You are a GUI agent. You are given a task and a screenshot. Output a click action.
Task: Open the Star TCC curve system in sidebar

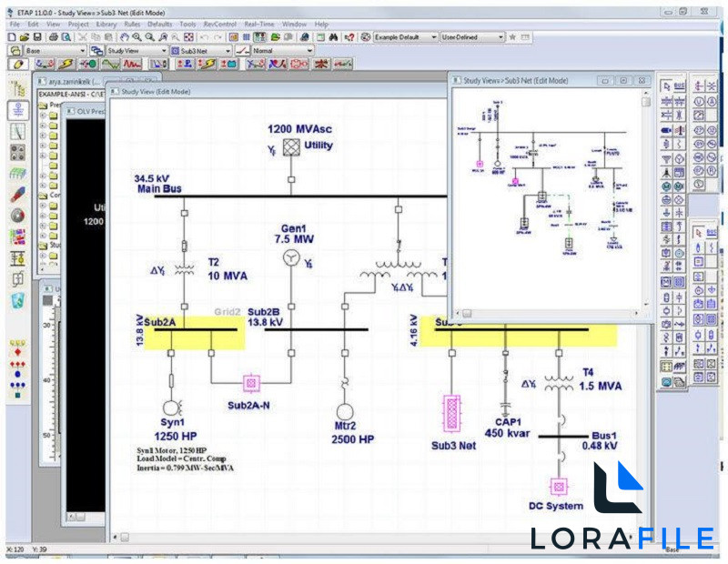(18, 132)
